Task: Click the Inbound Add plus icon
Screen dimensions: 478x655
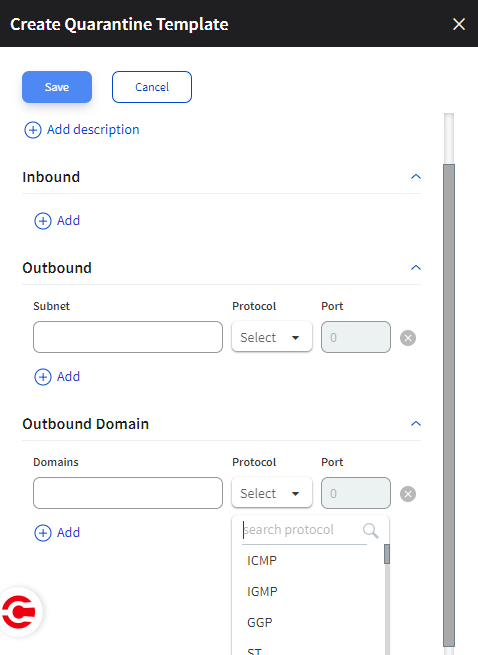Action: click(x=43, y=221)
